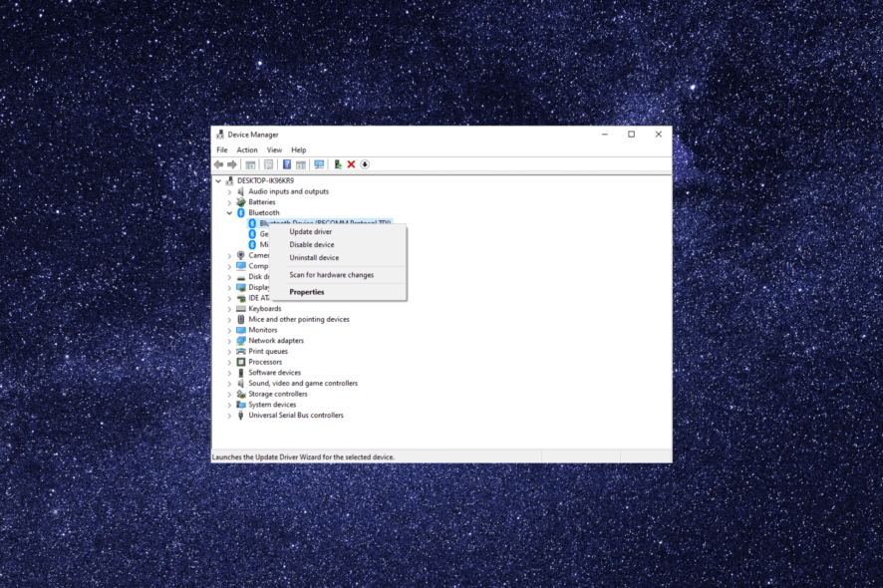Expand the IDE ATA controllers category

pos(229,299)
